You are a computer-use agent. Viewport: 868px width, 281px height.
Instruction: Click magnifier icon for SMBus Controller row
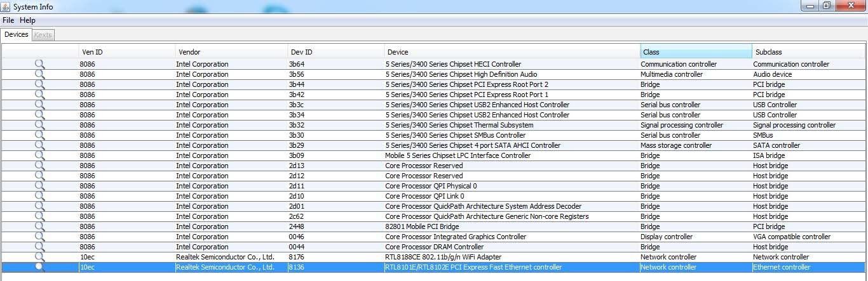40,135
